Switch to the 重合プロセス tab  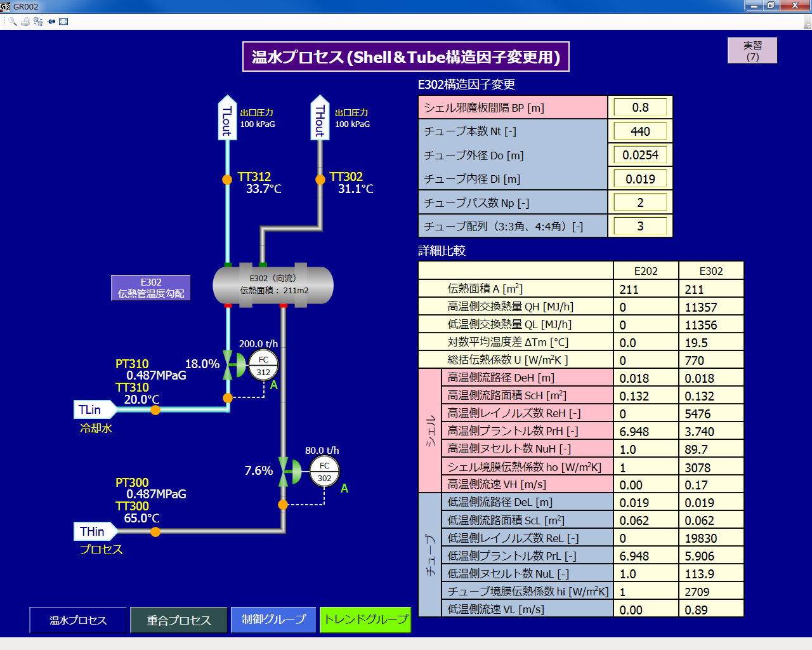179,620
